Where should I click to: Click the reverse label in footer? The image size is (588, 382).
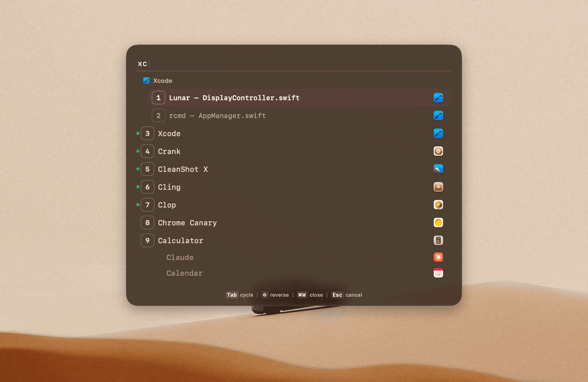point(279,295)
